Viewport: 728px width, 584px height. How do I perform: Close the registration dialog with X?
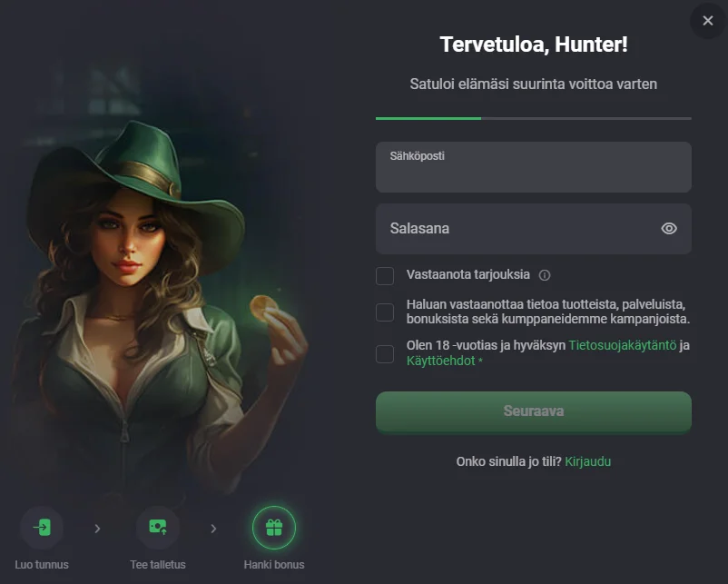pos(708,21)
